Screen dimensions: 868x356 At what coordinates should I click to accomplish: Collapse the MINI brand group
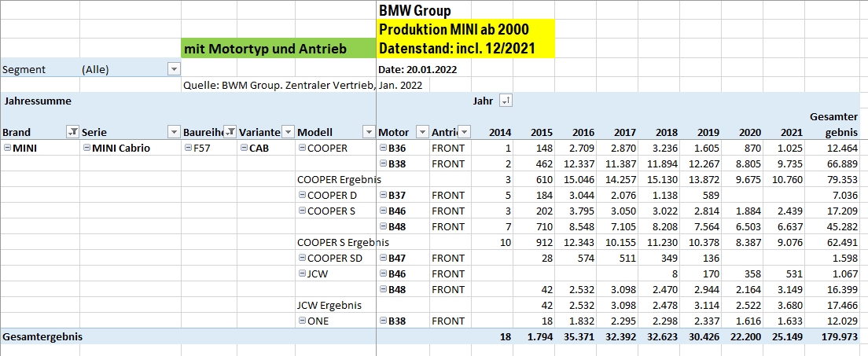coord(7,149)
